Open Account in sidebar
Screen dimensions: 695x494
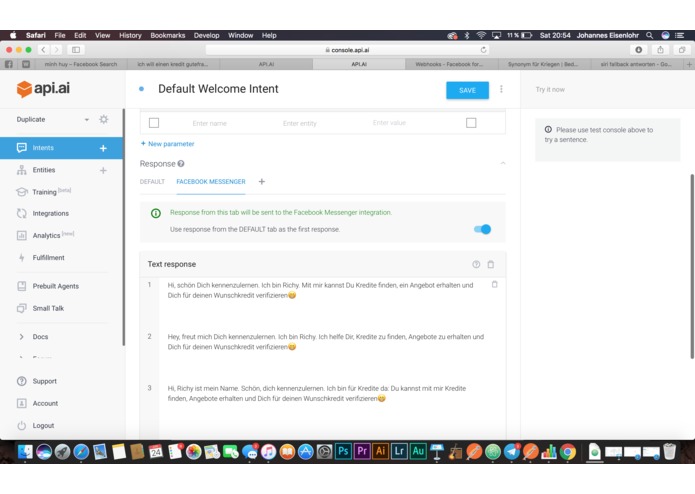tap(45, 403)
